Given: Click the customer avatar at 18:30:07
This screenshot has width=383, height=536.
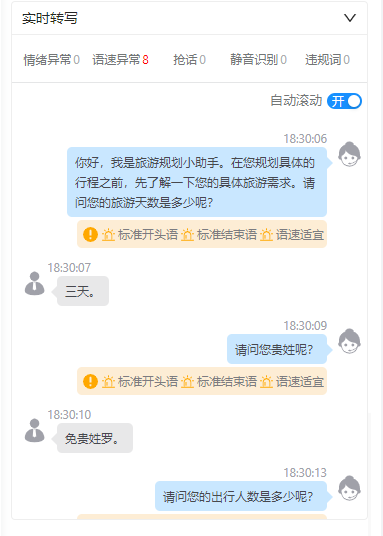Looking at the screenshot, I should (x=35, y=283).
